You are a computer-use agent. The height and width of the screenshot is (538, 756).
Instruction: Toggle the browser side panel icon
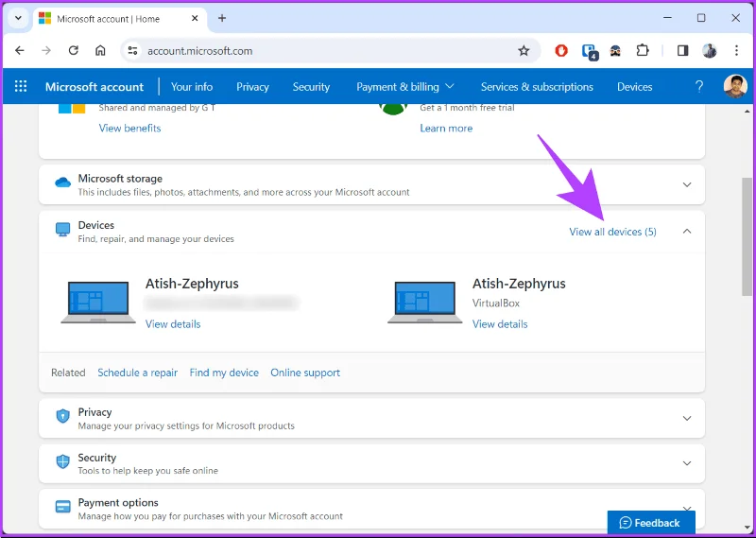click(682, 51)
